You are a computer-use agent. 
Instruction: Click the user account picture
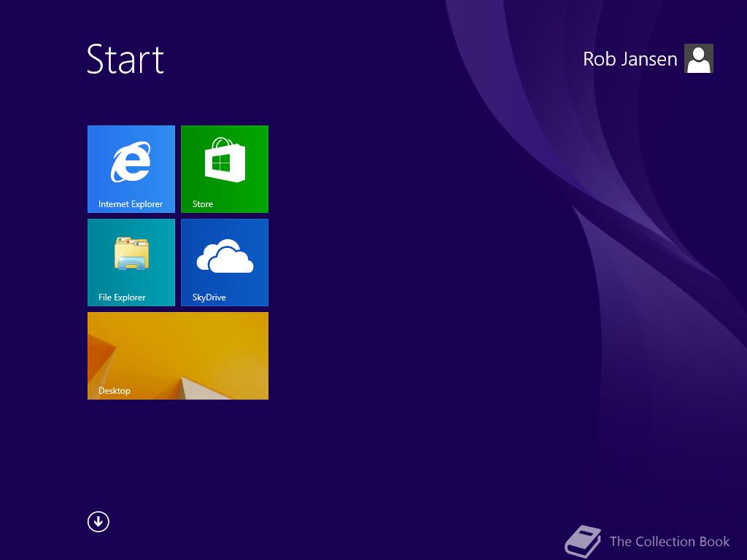click(698, 58)
